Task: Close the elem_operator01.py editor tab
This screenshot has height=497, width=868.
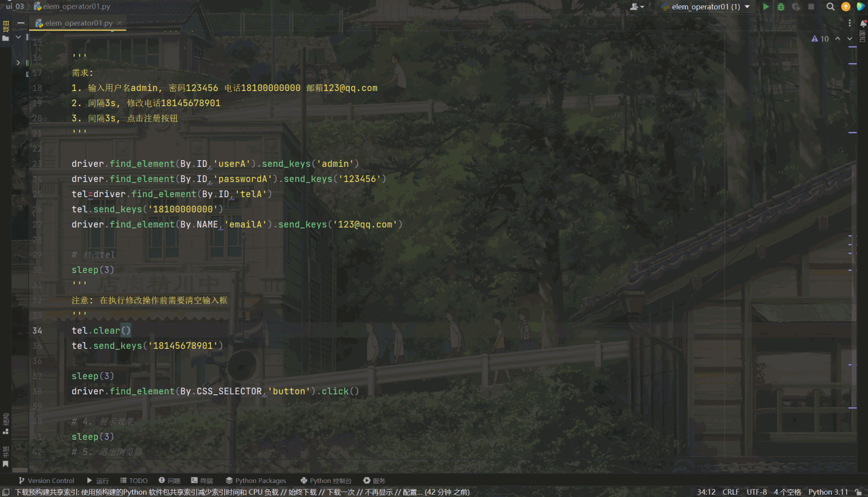Action: pos(120,23)
